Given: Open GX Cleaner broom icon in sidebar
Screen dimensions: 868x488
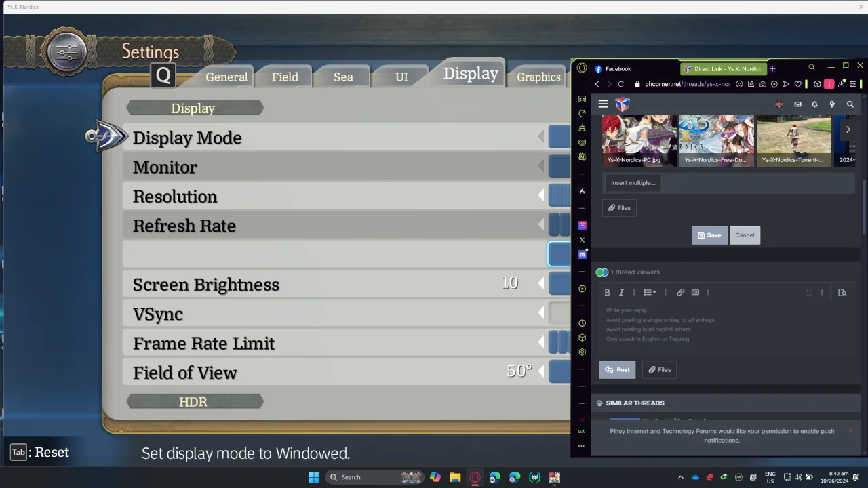Looking at the screenshot, I should pyautogui.click(x=582, y=128).
